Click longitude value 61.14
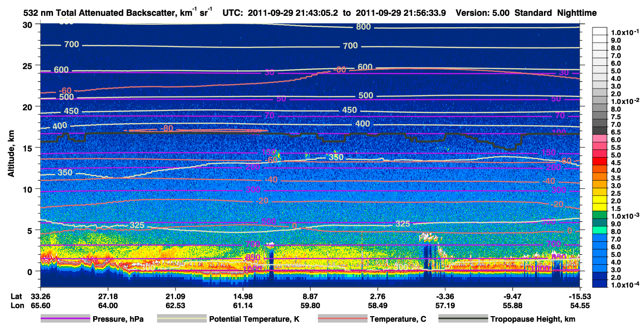 242,306
